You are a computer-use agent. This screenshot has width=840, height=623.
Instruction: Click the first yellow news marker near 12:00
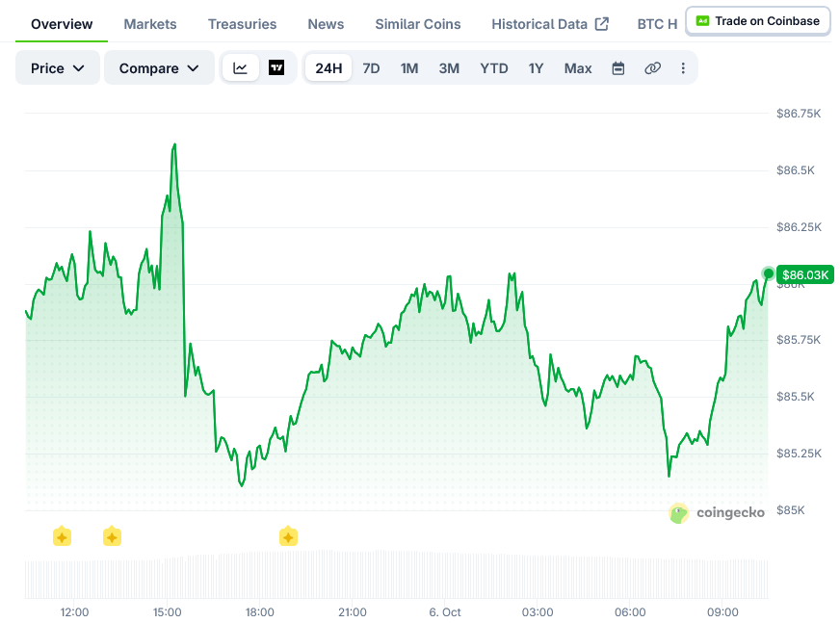point(63,536)
